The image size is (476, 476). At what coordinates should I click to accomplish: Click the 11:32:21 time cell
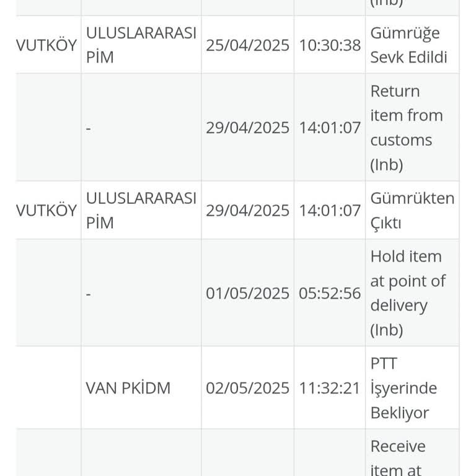coord(330,388)
